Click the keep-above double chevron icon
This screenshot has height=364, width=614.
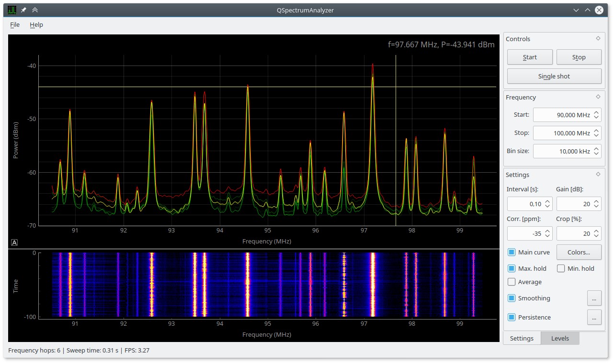35,10
